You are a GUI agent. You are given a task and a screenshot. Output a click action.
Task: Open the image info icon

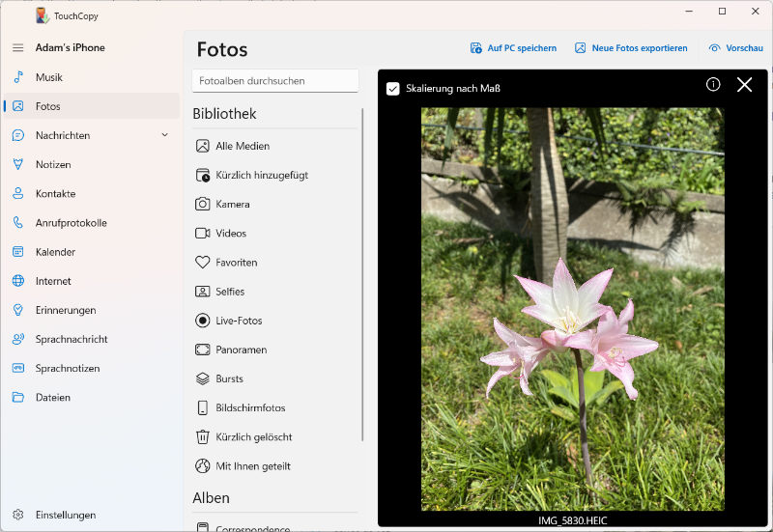[713, 85]
